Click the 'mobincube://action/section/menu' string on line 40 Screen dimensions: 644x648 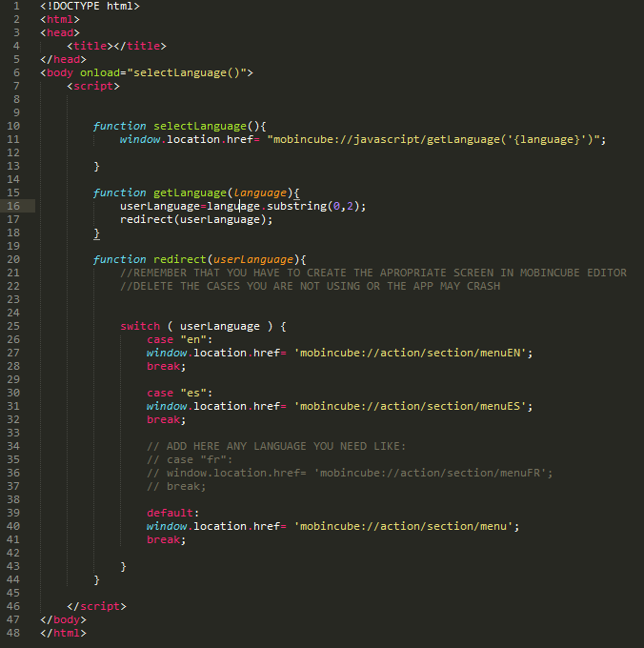[x=403, y=526]
